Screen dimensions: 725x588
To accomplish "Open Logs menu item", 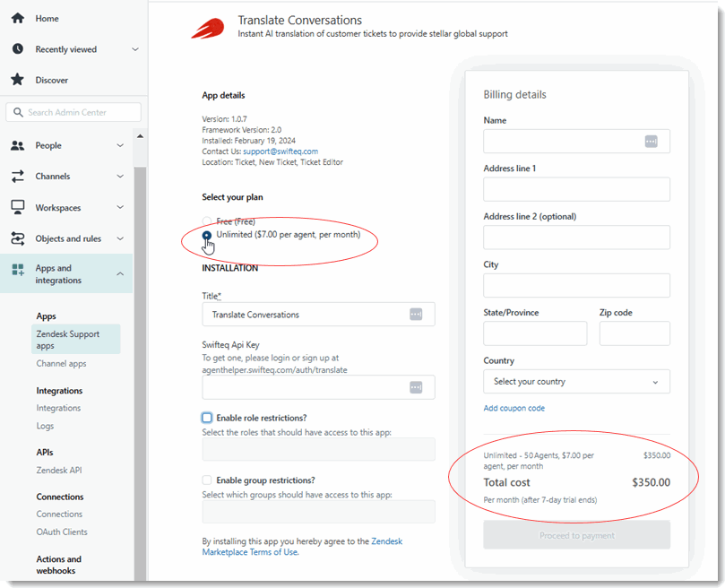I will [46, 426].
